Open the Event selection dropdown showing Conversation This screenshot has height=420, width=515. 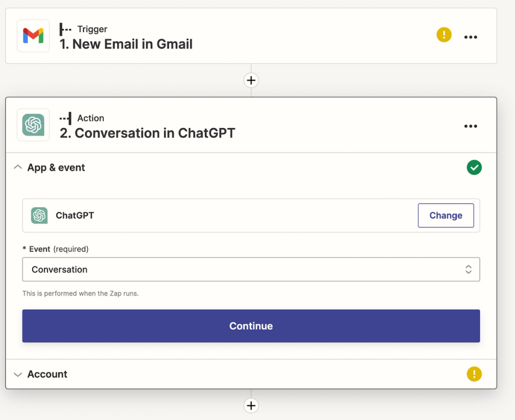[x=251, y=270]
